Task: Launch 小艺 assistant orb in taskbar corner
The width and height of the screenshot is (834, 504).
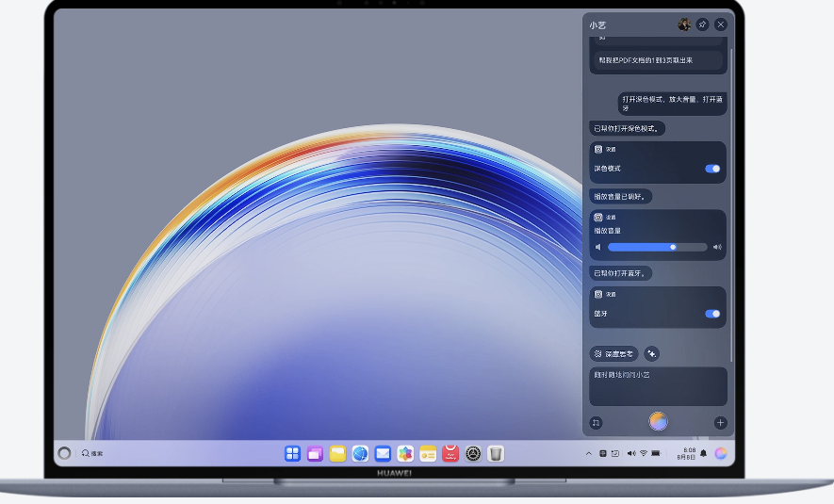Action: [721, 453]
